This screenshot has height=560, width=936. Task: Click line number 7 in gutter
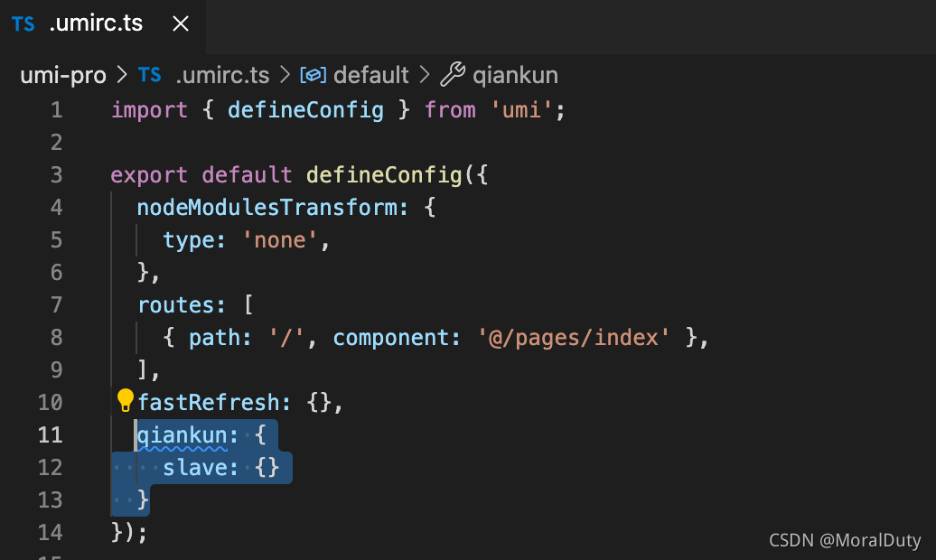click(57, 305)
